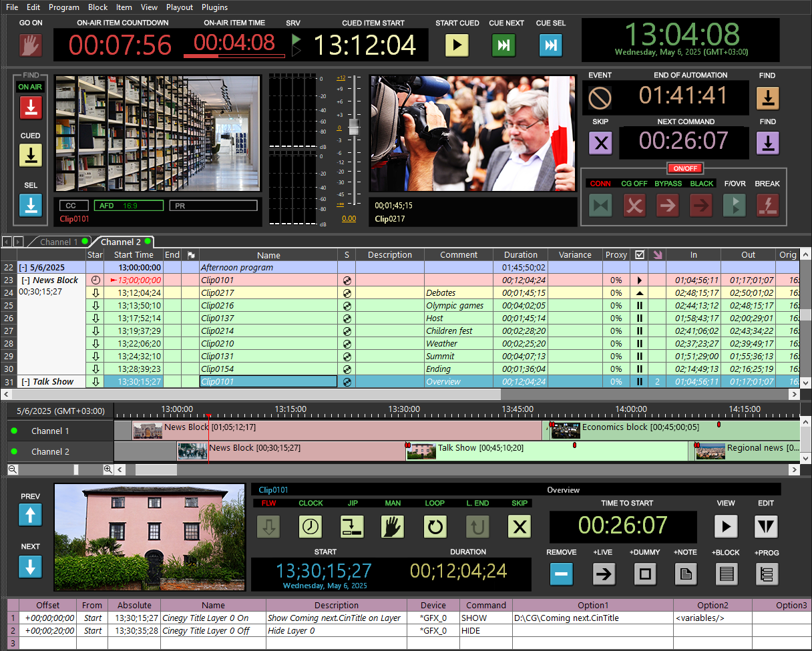The width and height of the screenshot is (812, 651).
Task: Collapse the Talk Show block
Action: click(25, 382)
